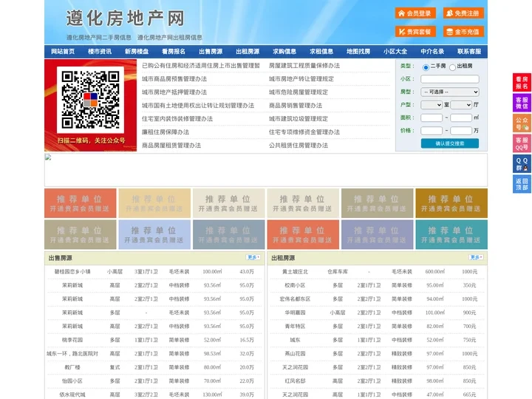
Task: Focus the 小区 search input field
Action: (450, 79)
